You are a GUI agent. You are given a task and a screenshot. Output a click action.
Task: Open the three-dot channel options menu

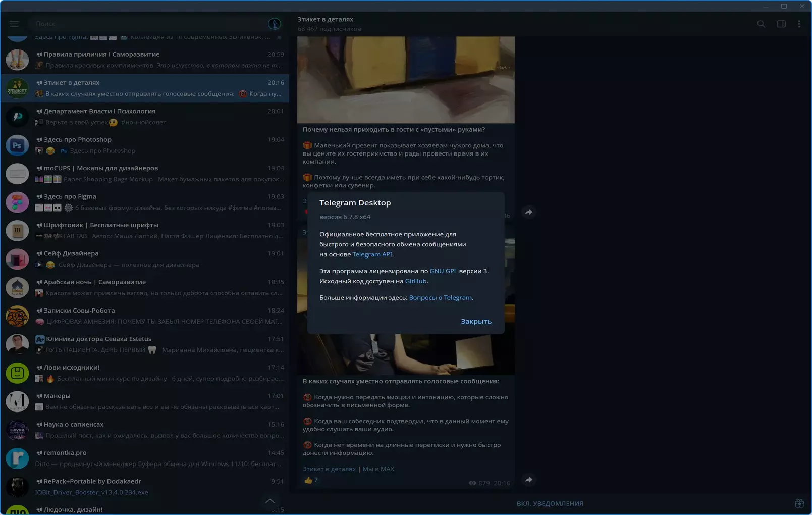799,24
